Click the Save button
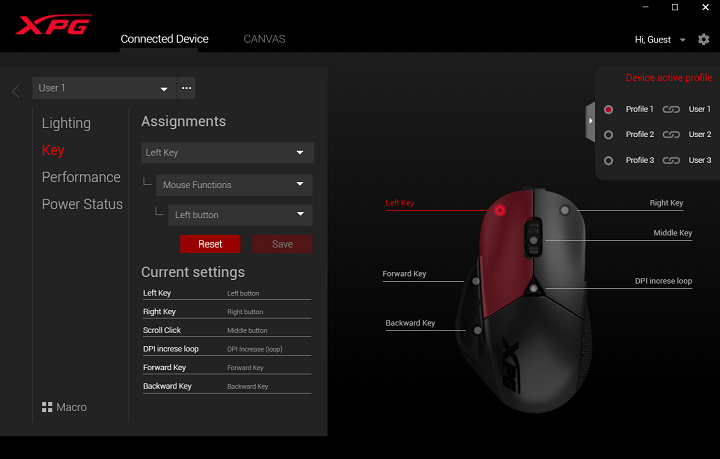The image size is (720, 459). (x=282, y=244)
